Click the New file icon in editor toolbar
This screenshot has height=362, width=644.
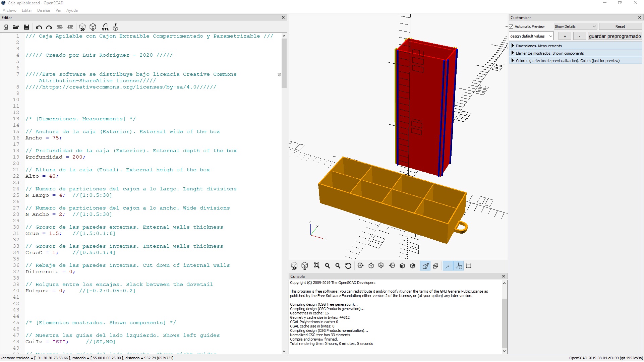[6, 27]
